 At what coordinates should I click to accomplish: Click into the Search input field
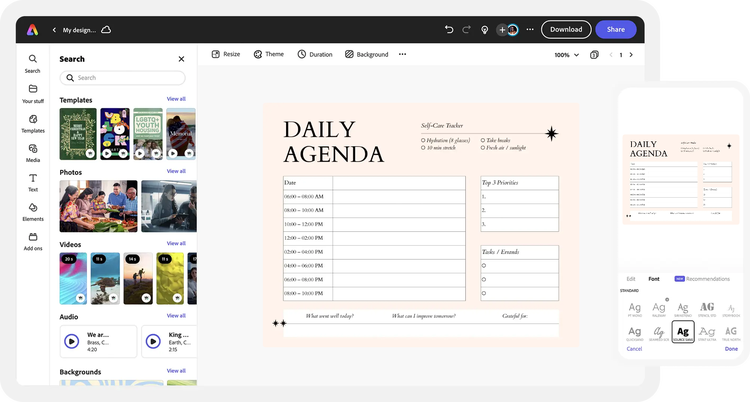point(122,78)
